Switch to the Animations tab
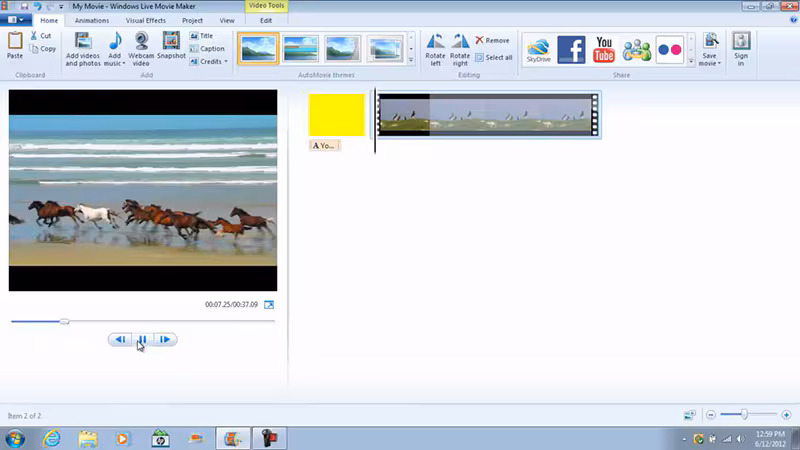This screenshot has height=450, width=800. click(x=92, y=20)
